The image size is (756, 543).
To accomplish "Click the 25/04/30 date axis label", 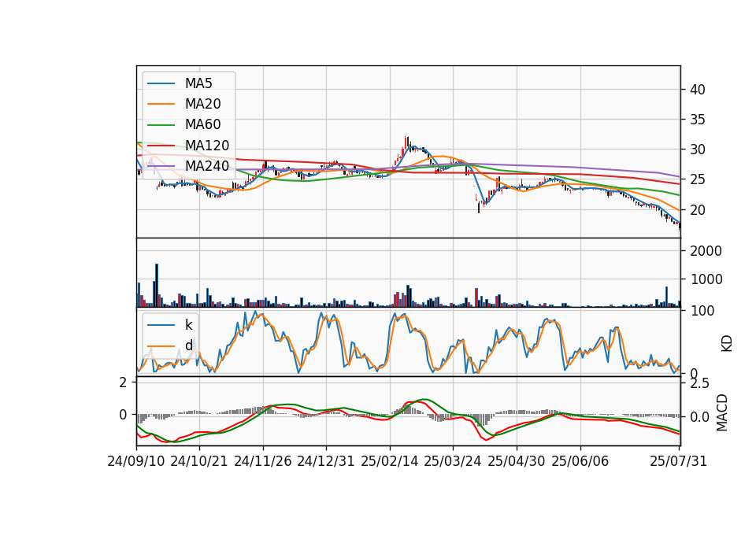I will [x=517, y=461].
